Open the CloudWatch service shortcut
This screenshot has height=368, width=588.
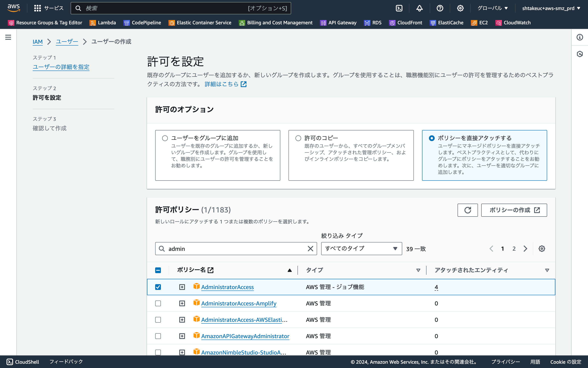[513, 23]
